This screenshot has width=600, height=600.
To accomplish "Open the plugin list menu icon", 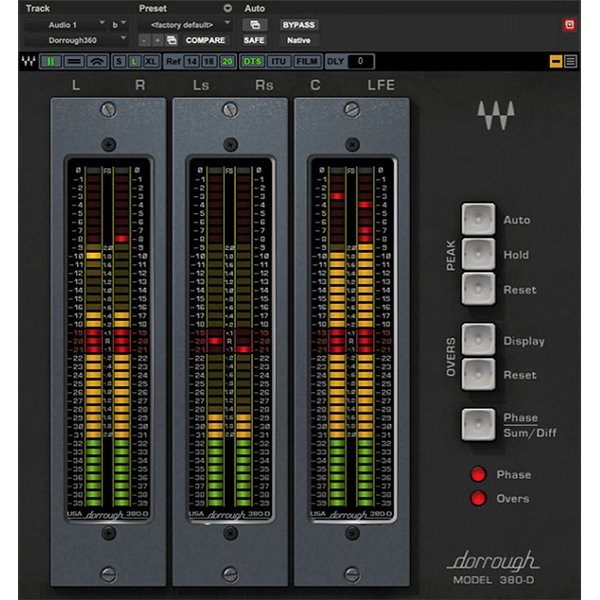I will point(571,61).
